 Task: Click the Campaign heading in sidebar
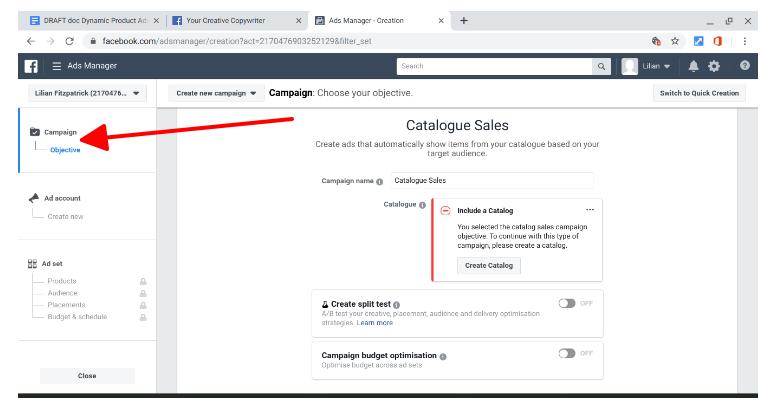60,132
